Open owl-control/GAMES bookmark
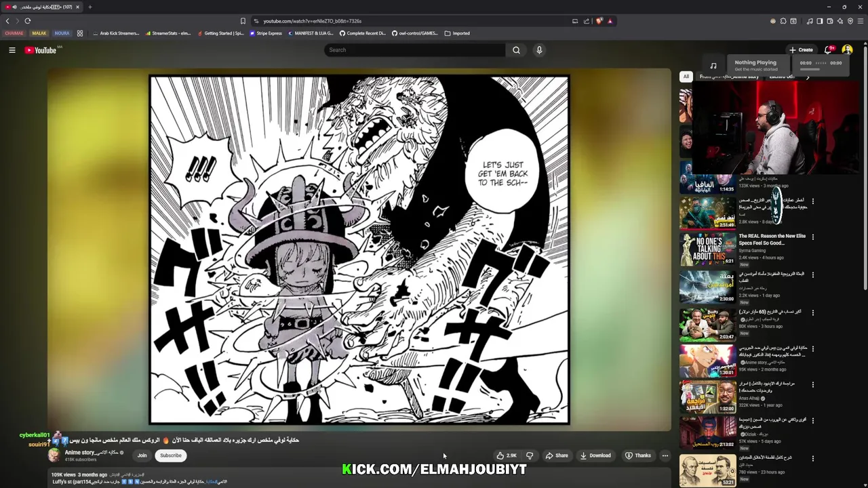Image resolution: width=868 pixels, height=488 pixels. (x=415, y=33)
